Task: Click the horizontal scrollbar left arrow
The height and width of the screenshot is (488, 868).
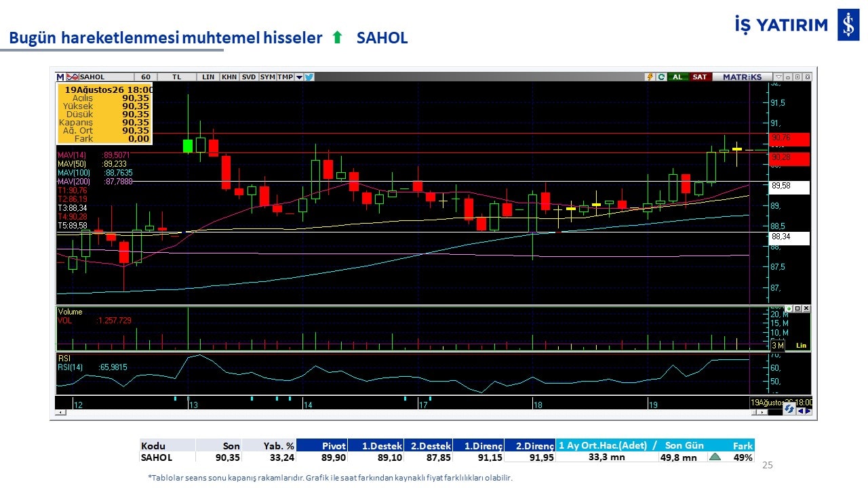Action: [61, 412]
